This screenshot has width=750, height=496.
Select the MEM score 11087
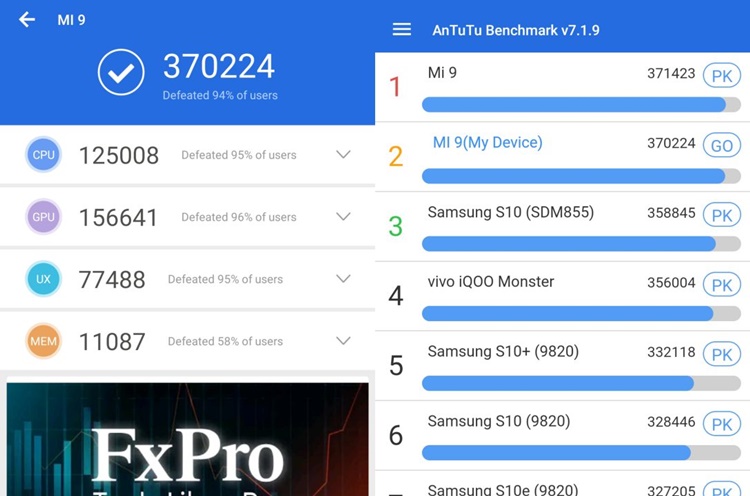coord(112,342)
